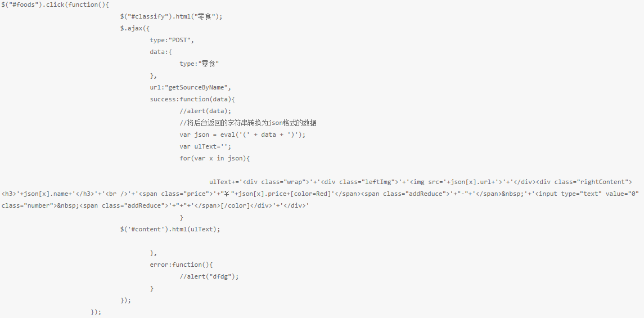This screenshot has width=644, height=318.
Task: Click the $('#content').html(ulText); line
Action: coord(170,229)
